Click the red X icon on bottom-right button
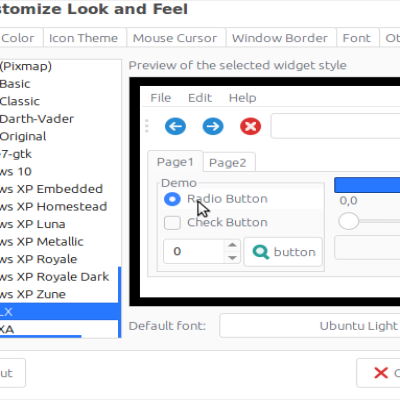Screen dimensions: 400x400 [x=381, y=373]
